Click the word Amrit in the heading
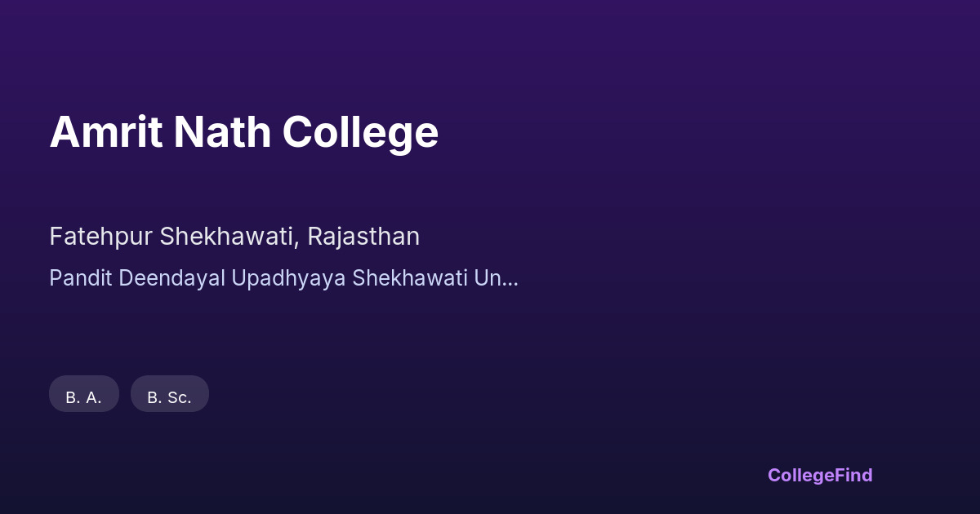Image resolution: width=980 pixels, height=514 pixels. (105, 132)
